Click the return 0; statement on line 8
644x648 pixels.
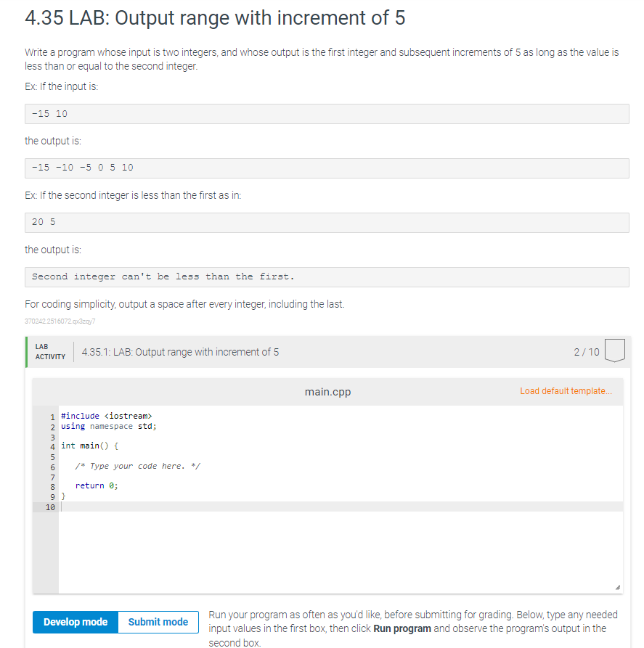pyautogui.click(x=88, y=485)
